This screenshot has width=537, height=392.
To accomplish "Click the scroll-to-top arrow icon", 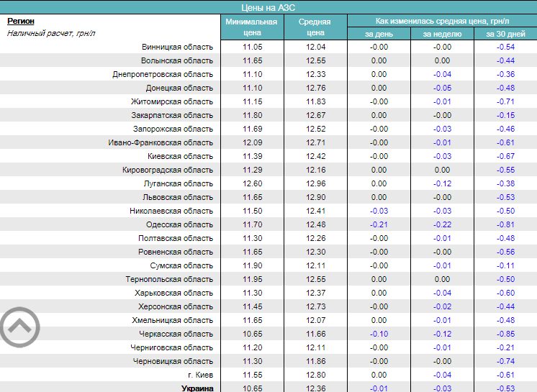I will click(x=19, y=327).
